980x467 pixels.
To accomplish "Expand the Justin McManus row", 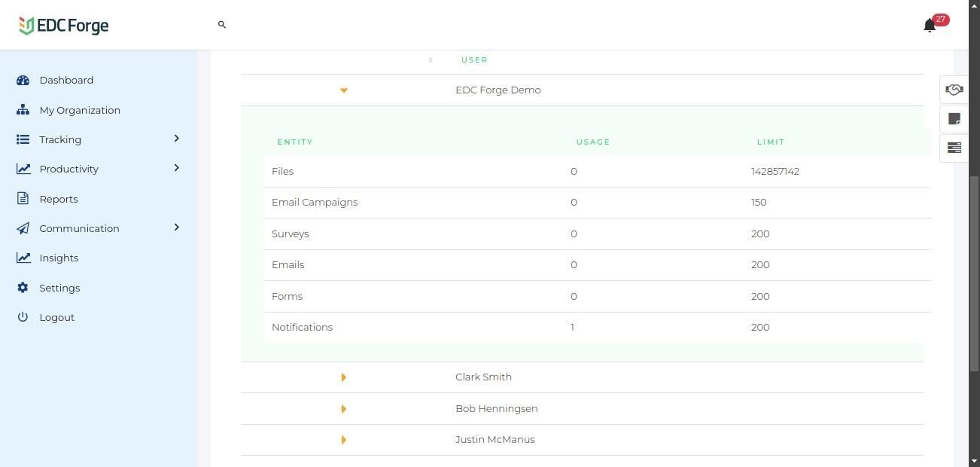I will pyautogui.click(x=344, y=440).
